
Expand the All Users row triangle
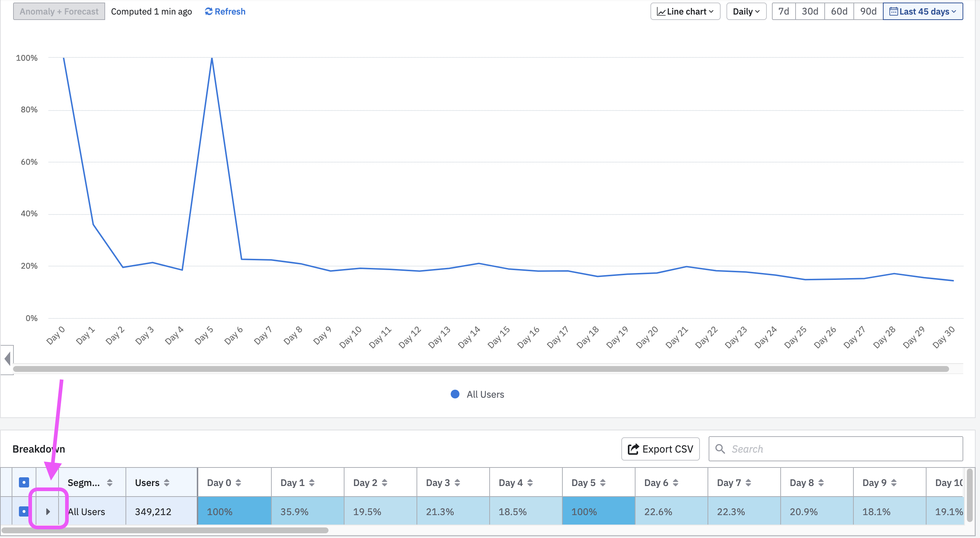[x=48, y=511]
